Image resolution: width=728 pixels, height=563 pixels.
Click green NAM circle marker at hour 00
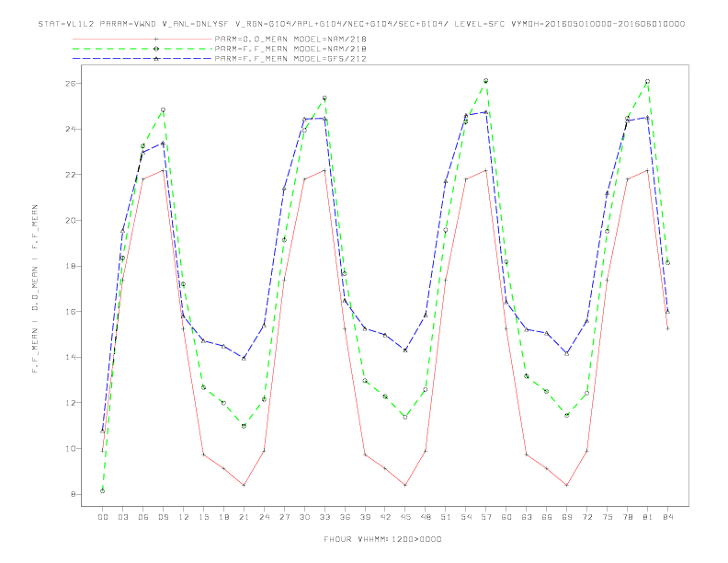(x=103, y=491)
